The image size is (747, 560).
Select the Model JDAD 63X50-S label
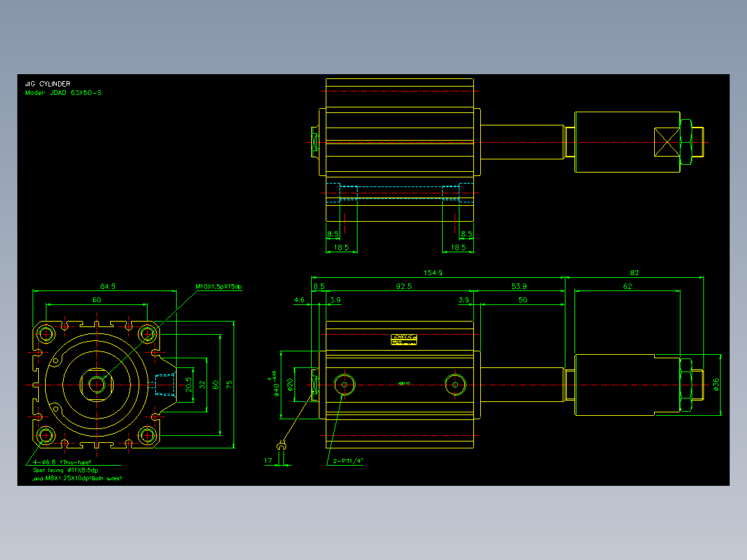[x=63, y=93]
